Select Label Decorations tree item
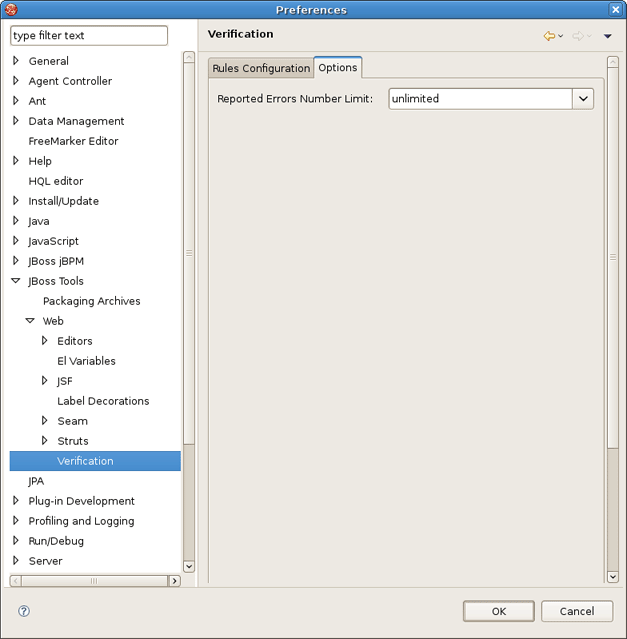Image resolution: width=627 pixels, height=639 pixels. [x=103, y=401]
